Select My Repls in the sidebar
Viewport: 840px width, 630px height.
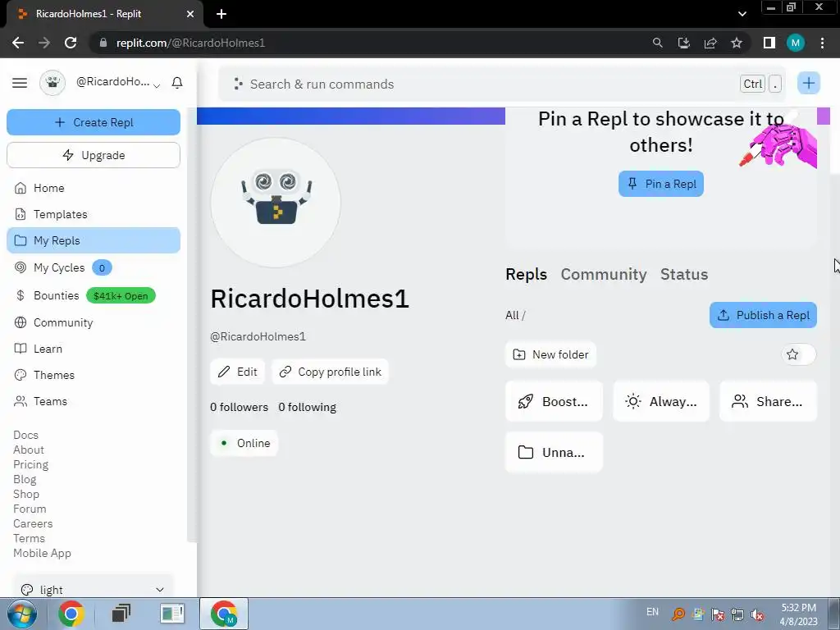click(94, 240)
